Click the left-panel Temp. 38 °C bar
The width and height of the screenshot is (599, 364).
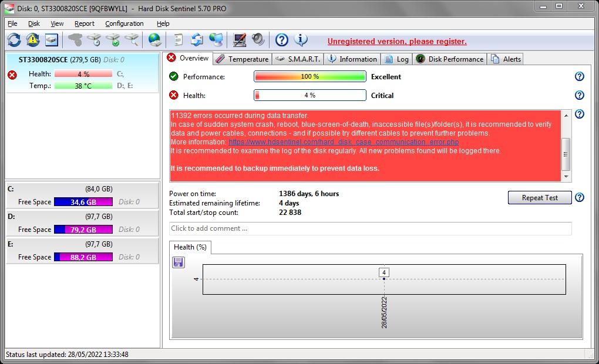point(83,86)
